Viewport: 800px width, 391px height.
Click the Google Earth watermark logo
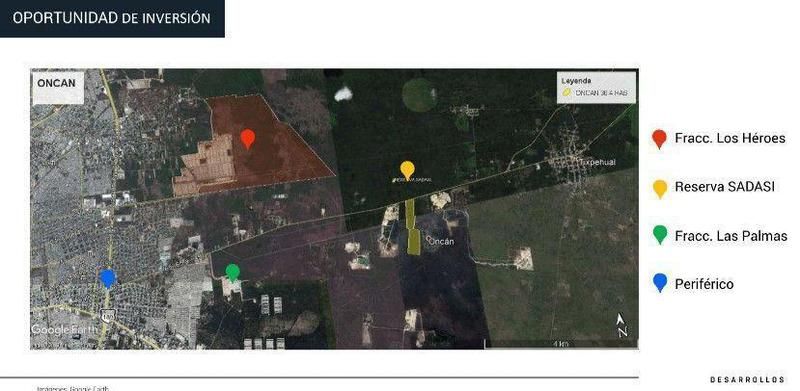pyautogui.click(x=64, y=329)
